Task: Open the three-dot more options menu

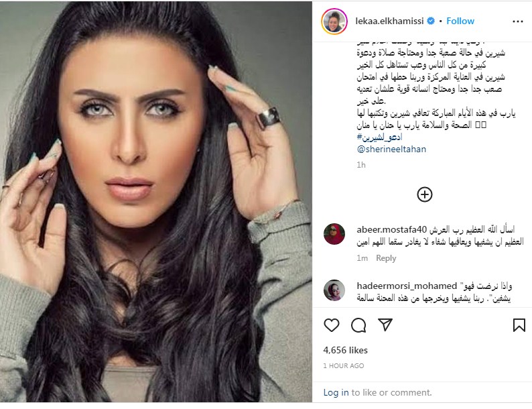Action: (518, 21)
